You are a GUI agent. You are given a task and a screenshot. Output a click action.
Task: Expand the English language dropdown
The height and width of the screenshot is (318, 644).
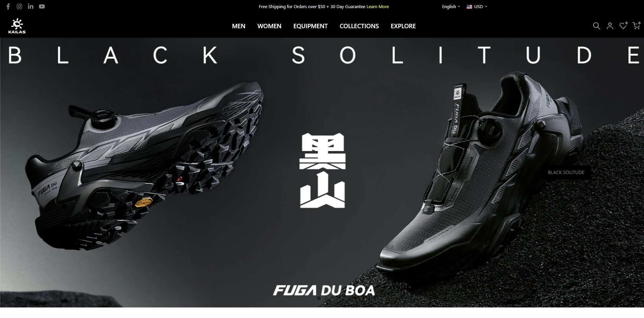451,6
